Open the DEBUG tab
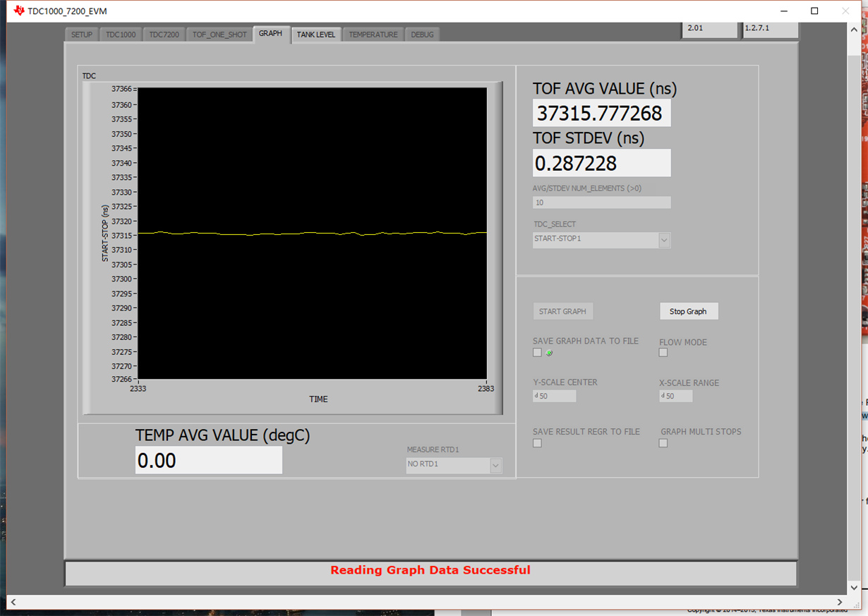 (423, 35)
